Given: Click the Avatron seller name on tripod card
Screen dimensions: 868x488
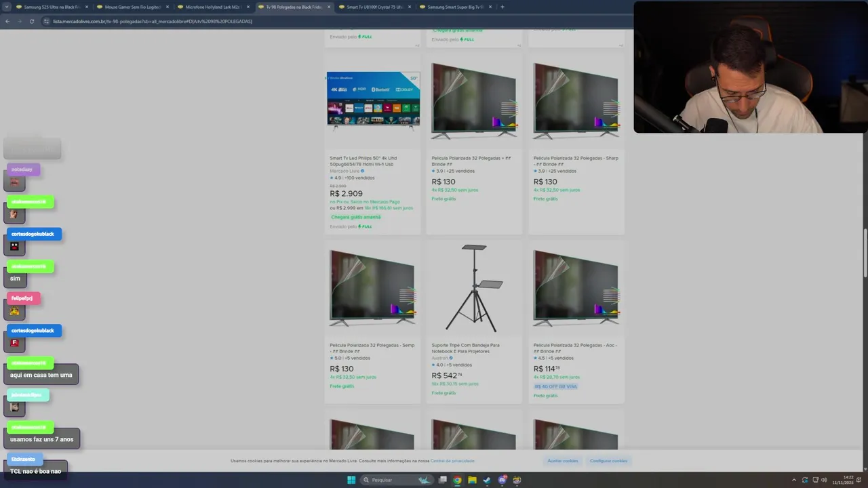Looking at the screenshot, I should click(441, 358).
